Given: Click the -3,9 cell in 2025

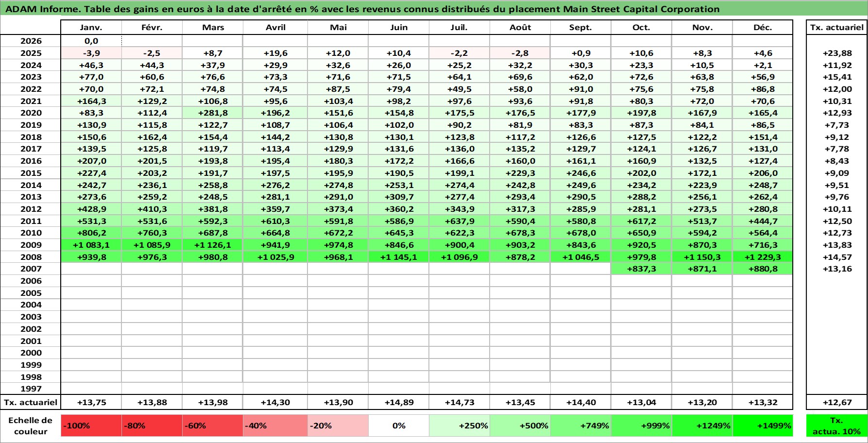Looking at the screenshot, I should [x=91, y=53].
